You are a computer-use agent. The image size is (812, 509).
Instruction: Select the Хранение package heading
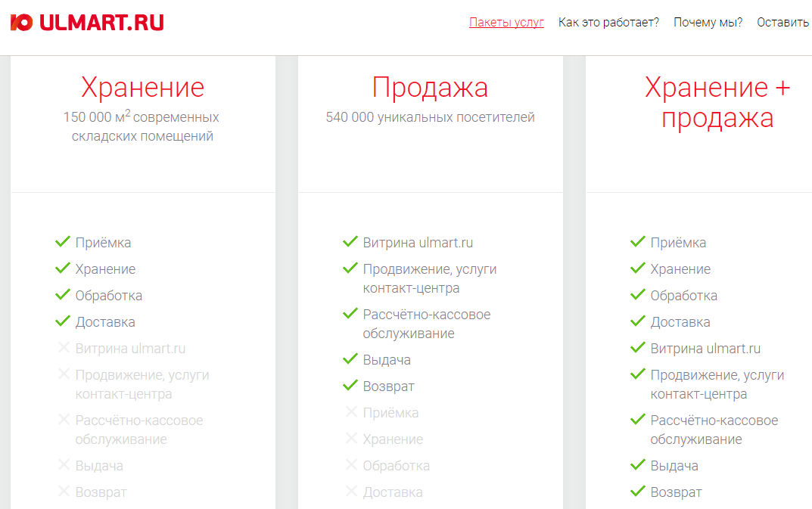pos(143,88)
